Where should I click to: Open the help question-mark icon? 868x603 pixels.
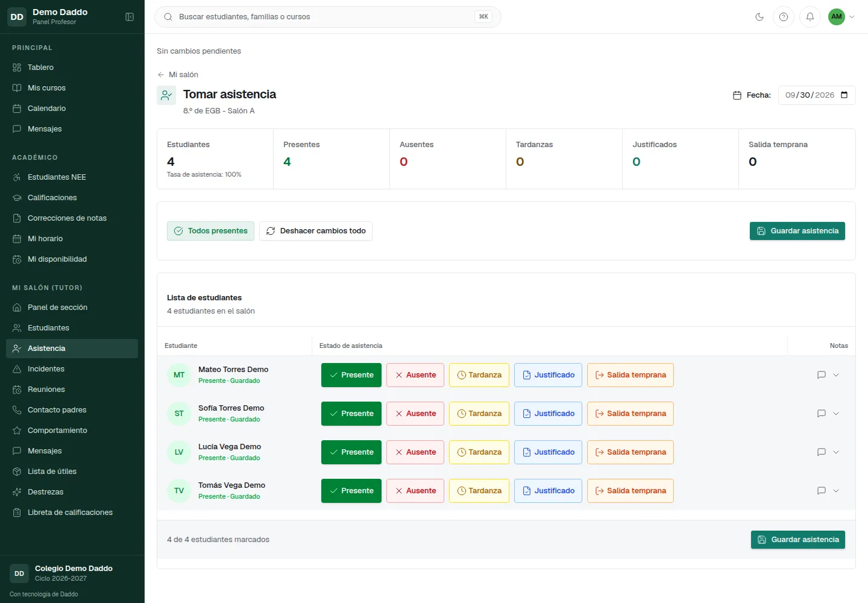(784, 17)
